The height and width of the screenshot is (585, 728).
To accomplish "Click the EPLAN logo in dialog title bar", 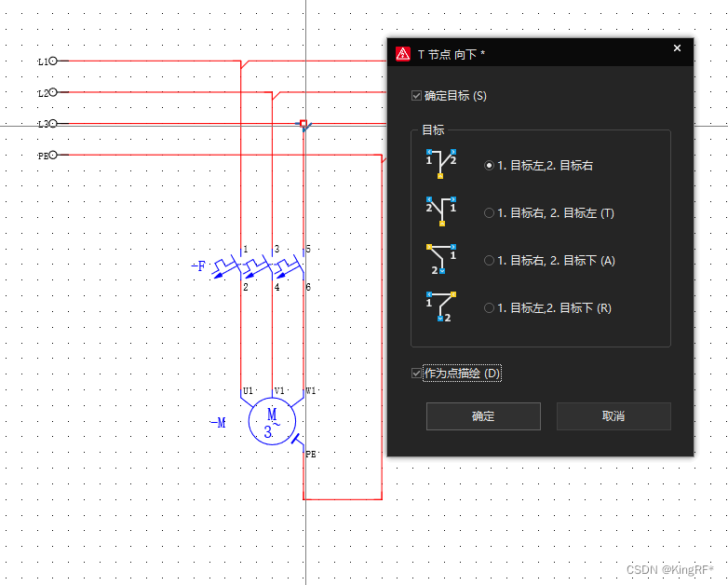I will [403, 54].
